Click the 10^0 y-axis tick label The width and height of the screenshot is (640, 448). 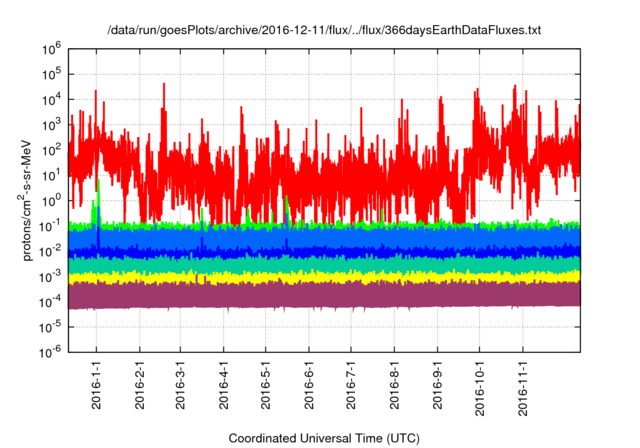(x=51, y=201)
